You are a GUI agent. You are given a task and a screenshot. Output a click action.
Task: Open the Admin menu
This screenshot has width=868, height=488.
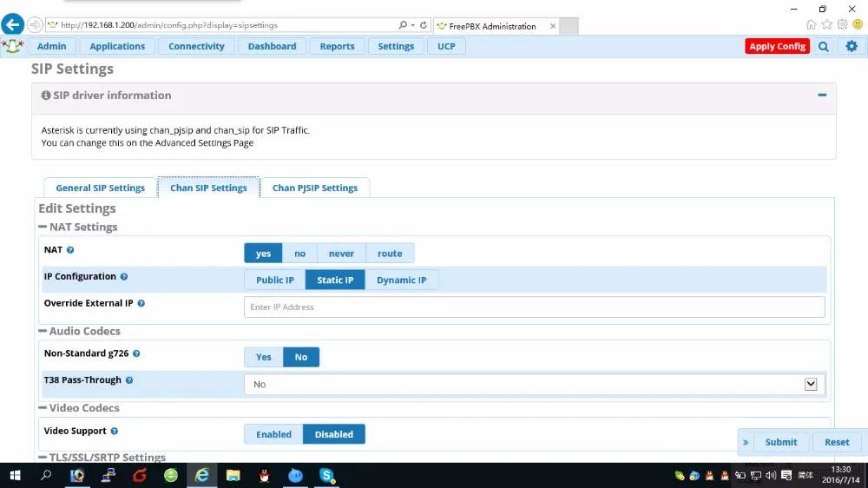[51, 47]
